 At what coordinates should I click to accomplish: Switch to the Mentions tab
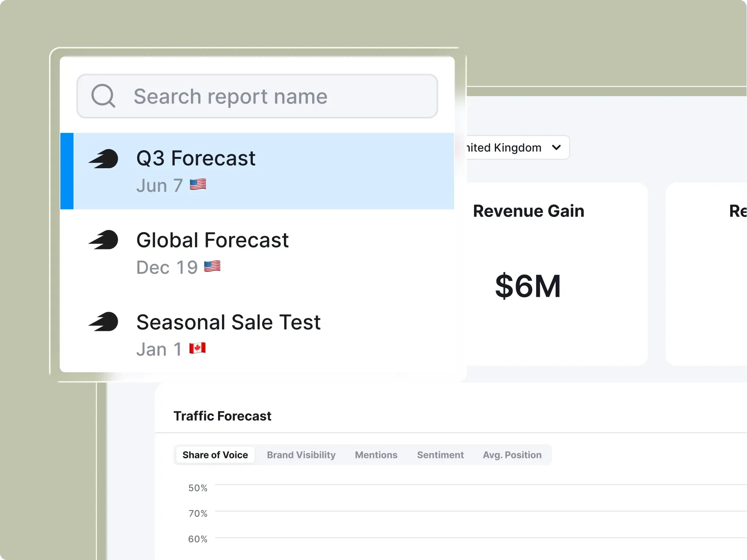pyautogui.click(x=376, y=455)
